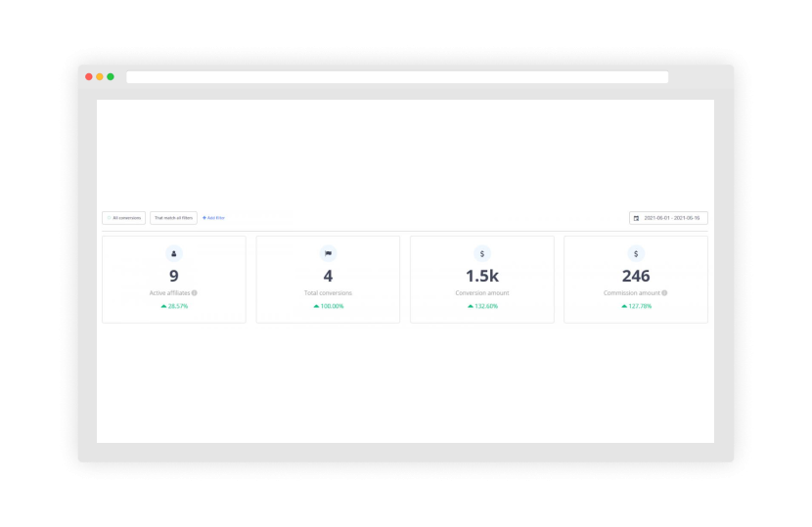Open the 2021-06-01 to 2021-06-16 date range picker

pyautogui.click(x=669, y=218)
